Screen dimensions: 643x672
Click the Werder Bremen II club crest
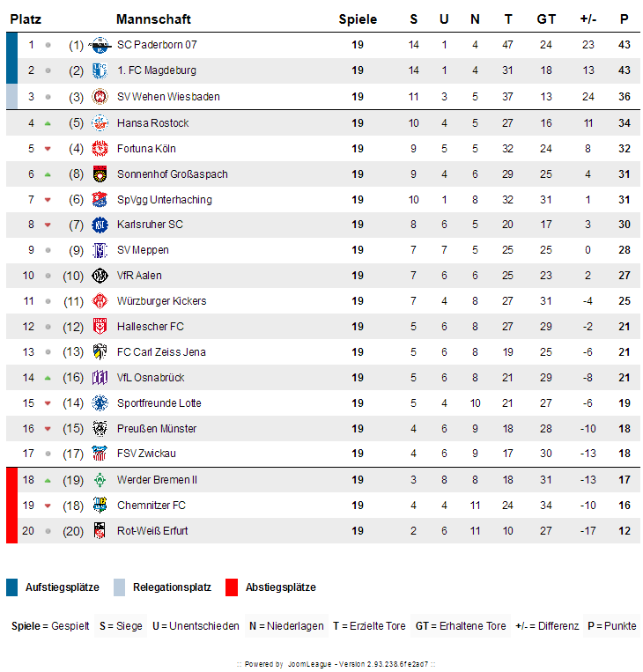[x=100, y=480]
